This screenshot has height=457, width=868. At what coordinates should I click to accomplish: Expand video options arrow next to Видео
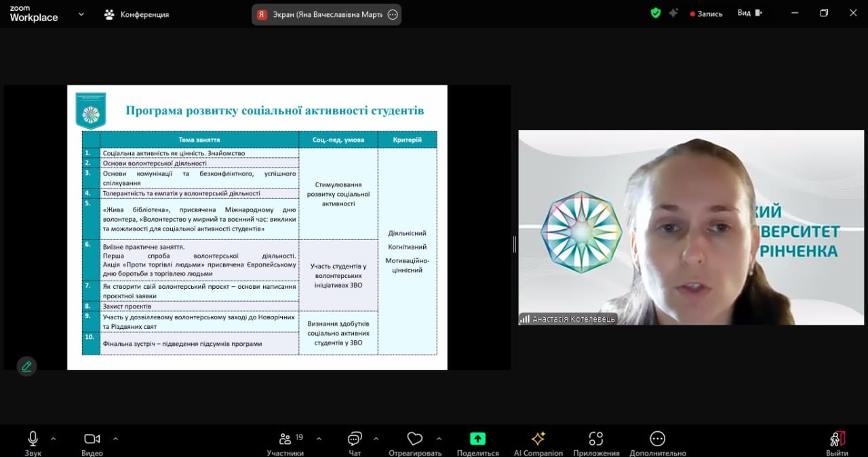115,439
